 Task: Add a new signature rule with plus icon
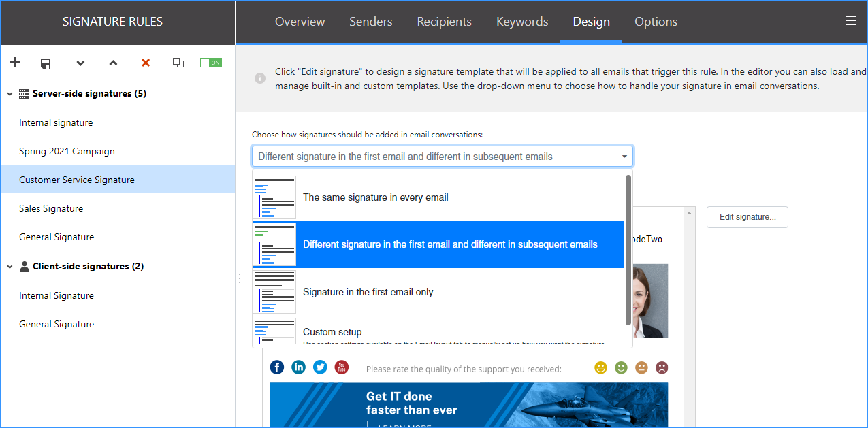pos(14,63)
